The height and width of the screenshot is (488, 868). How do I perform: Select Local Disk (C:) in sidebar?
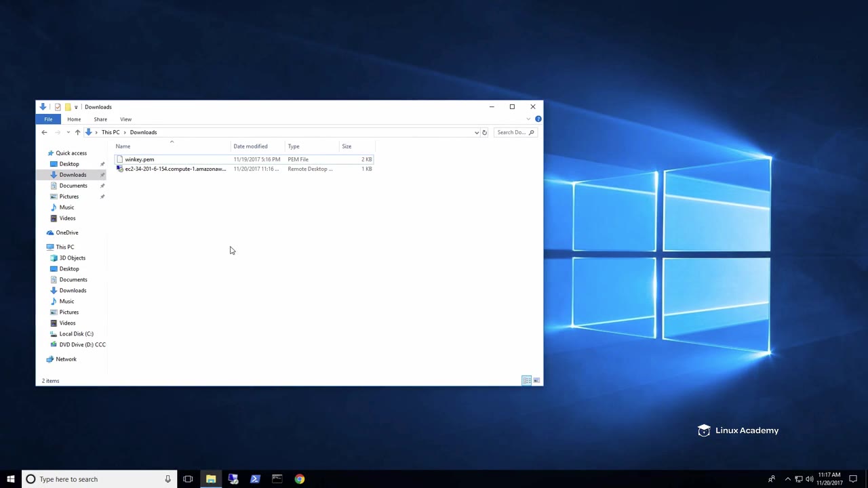click(x=76, y=333)
